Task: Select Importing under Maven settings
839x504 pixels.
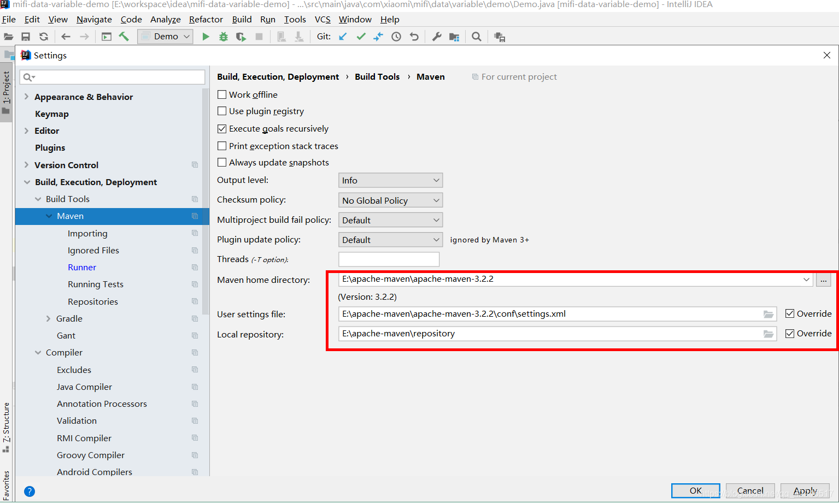Action: click(x=87, y=233)
